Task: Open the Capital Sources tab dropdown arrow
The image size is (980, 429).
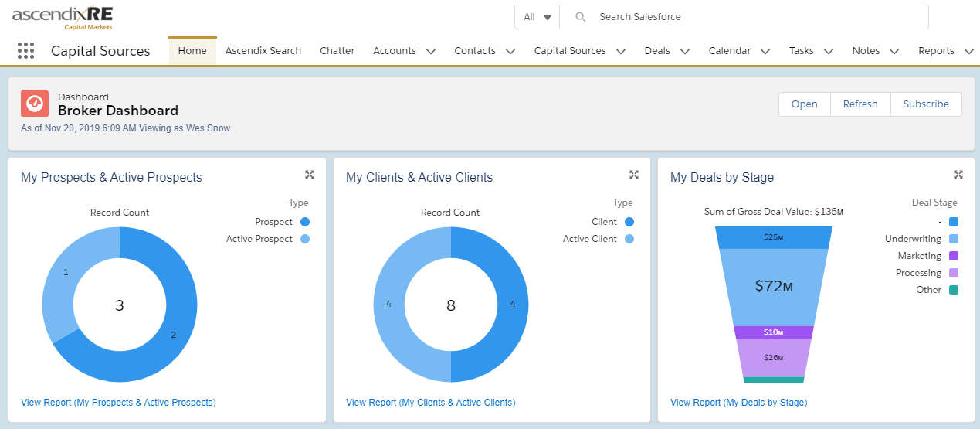Action: [621, 52]
